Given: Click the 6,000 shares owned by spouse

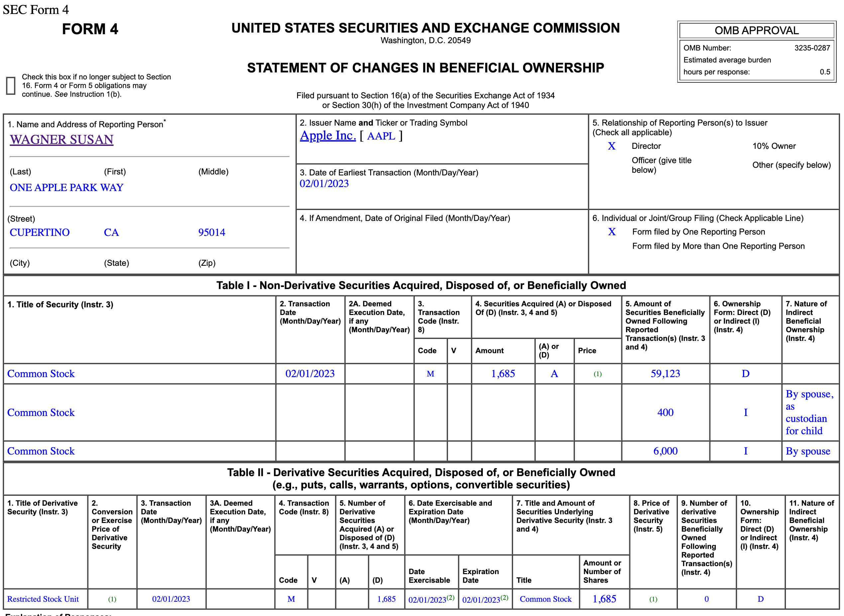Looking at the screenshot, I should point(665,451).
